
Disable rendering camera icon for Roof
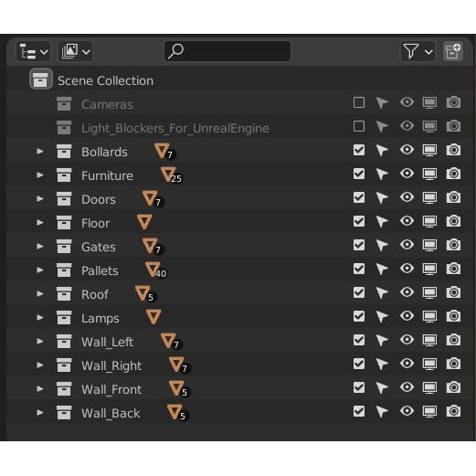pyautogui.click(x=453, y=292)
